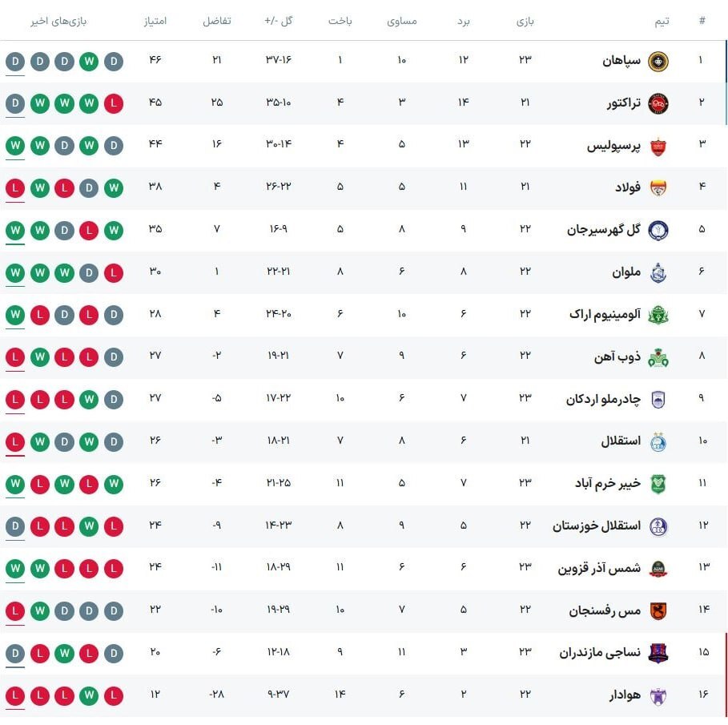
Task: Sort table by تفاضل column header
Action: pyautogui.click(x=216, y=21)
